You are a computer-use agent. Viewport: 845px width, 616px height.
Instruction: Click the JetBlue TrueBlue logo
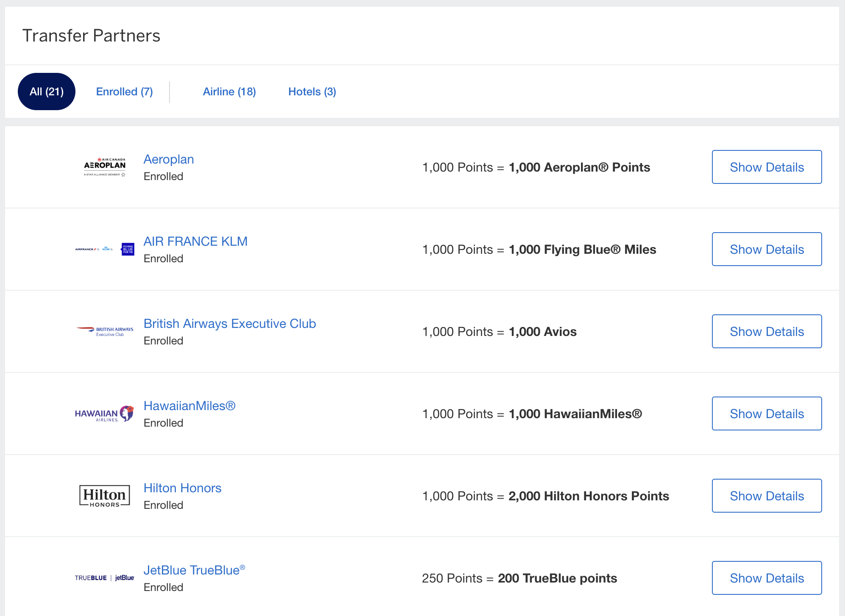coord(104,577)
